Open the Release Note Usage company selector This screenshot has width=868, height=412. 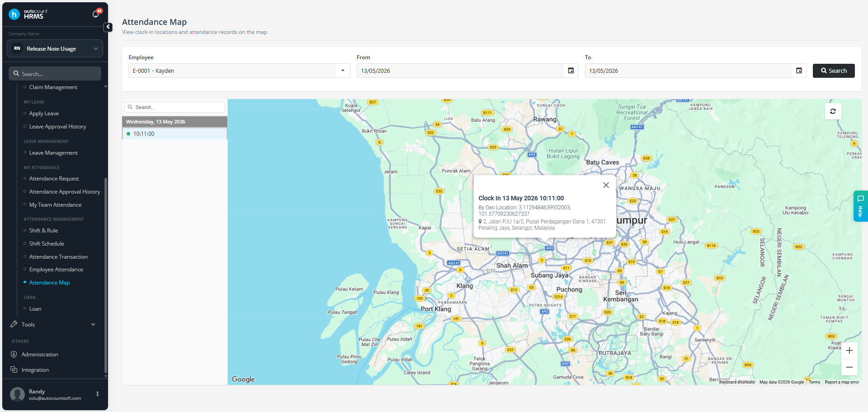(x=55, y=48)
